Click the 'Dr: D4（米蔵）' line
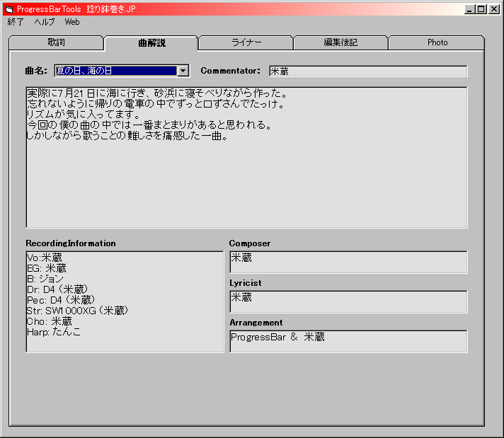The width and height of the screenshot is (504, 438). [57, 289]
